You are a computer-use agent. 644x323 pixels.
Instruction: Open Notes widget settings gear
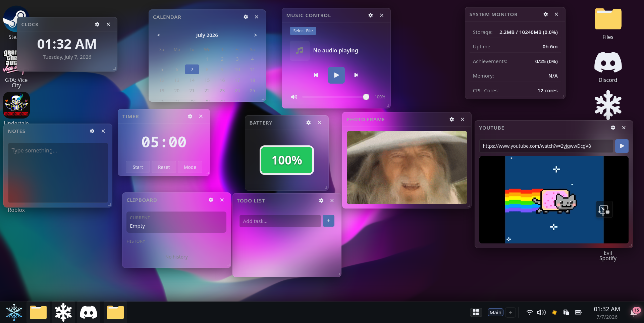pos(92,131)
